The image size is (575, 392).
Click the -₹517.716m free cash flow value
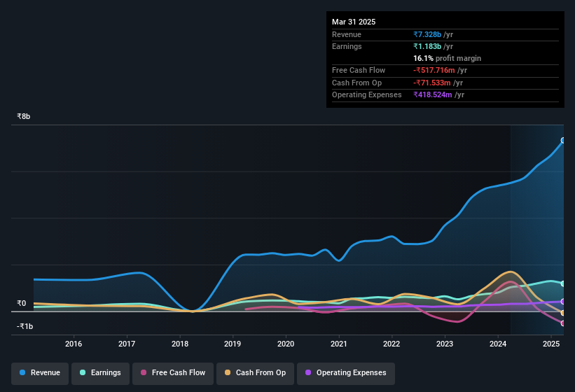click(434, 70)
